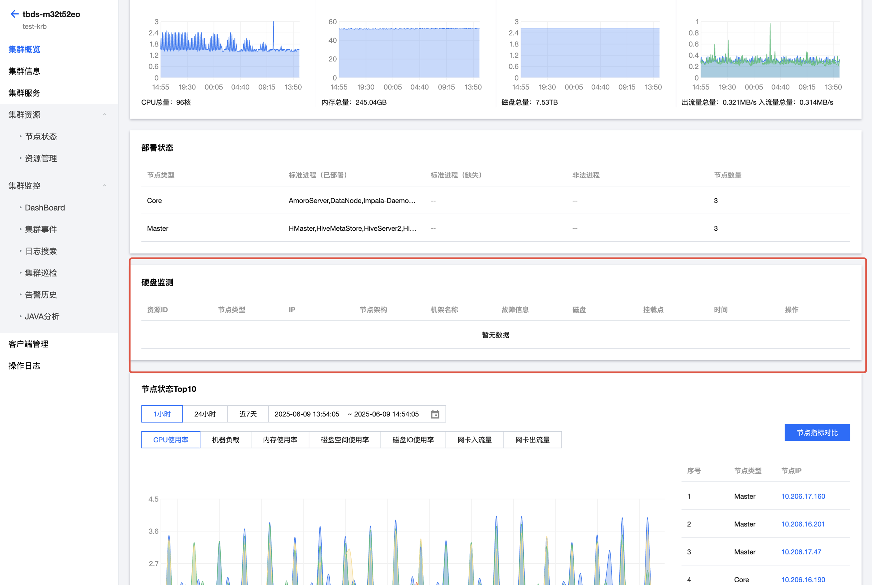
Task: Select the 近7天 time range
Action: pyautogui.click(x=248, y=414)
